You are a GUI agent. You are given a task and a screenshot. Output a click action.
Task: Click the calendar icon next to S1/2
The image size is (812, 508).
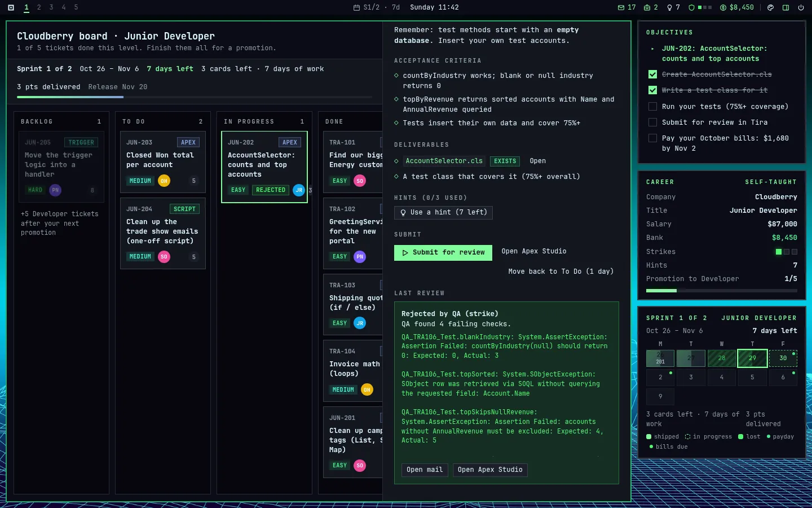356,7
